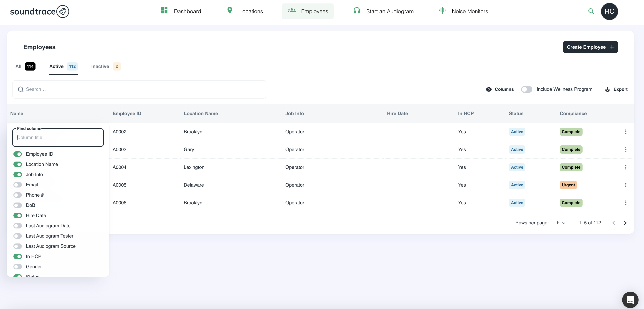Disable the Hire Date column toggle
Viewport: 644px width, 309px height.
[x=18, y=215]
